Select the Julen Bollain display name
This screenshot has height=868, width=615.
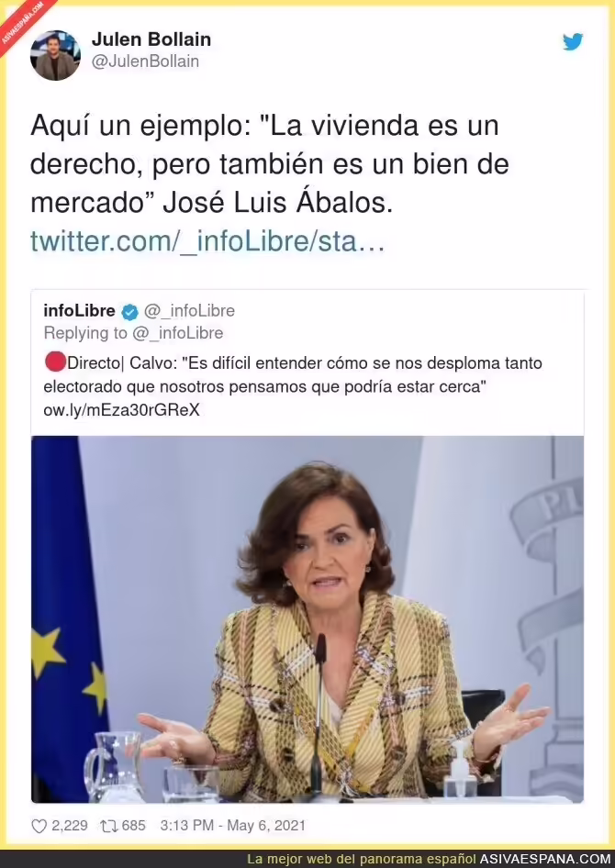tap(151, 39)
